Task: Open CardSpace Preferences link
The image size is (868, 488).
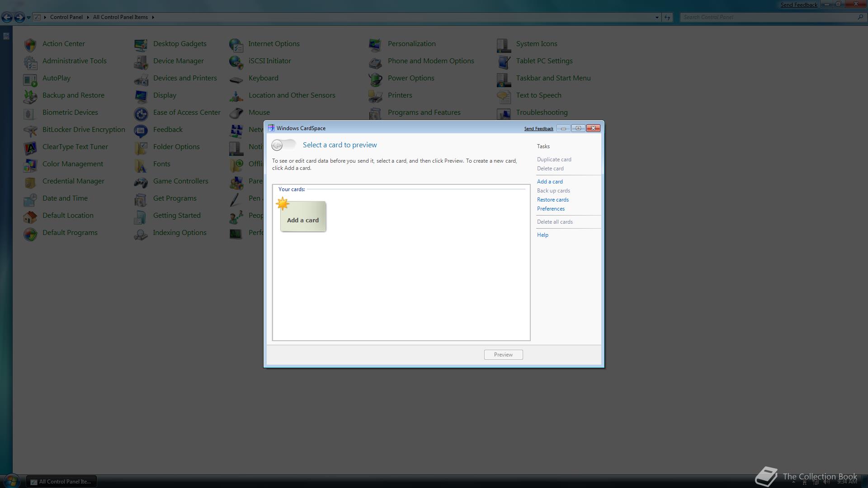Action: [550, 209]
